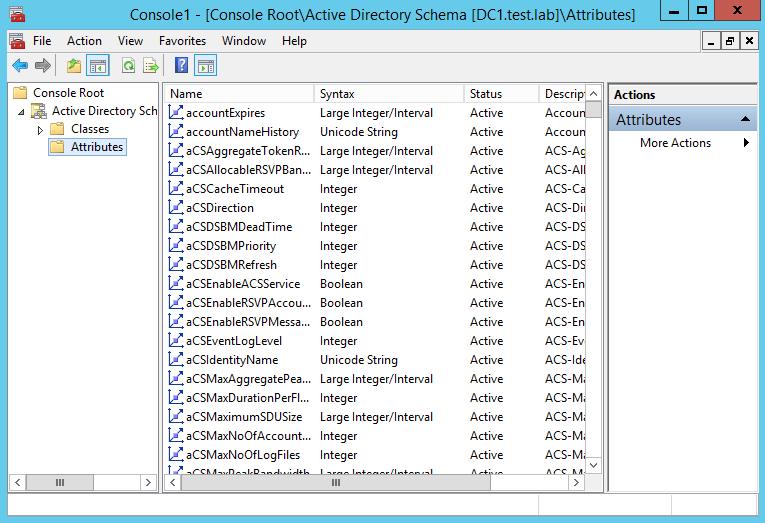Screen dimensions: 765x523
Task: Sort by the Syntax column header
Action: [389, 94]
